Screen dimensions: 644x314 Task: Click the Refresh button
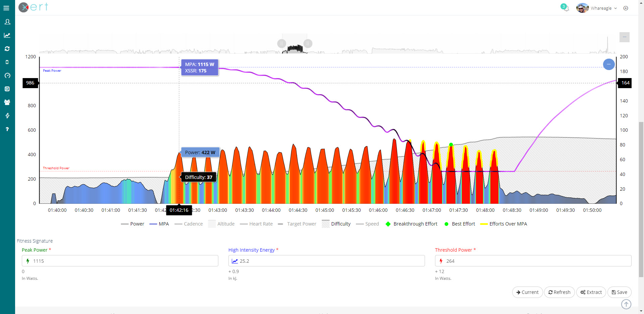pyautogui.click(x=559, y=292)
